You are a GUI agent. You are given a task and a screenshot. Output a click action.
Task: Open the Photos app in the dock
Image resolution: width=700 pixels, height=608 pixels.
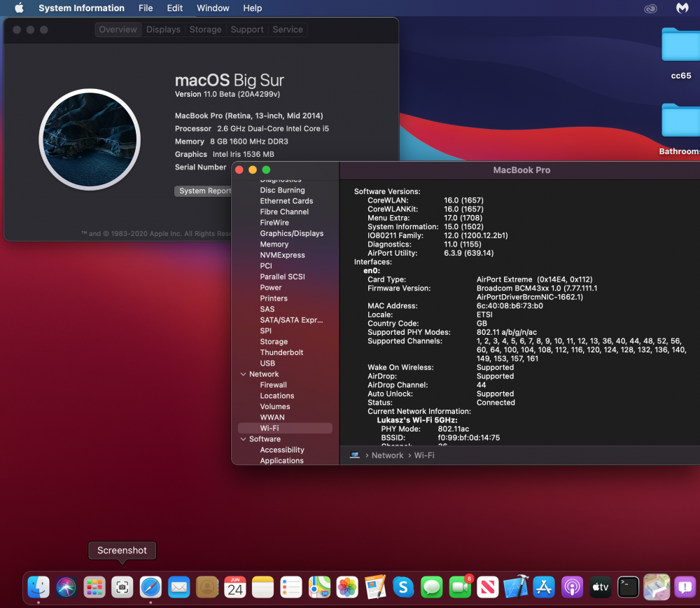point(347,587)
